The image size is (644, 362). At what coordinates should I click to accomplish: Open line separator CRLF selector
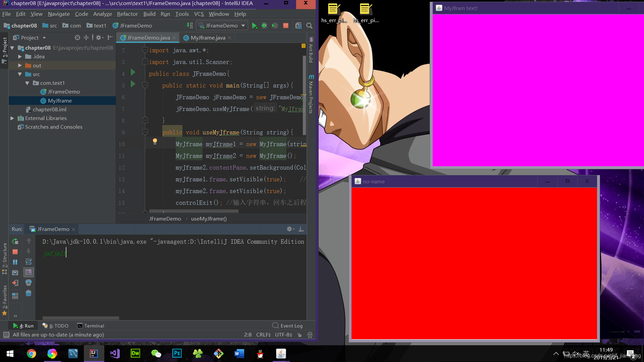[x=263, y=335]
